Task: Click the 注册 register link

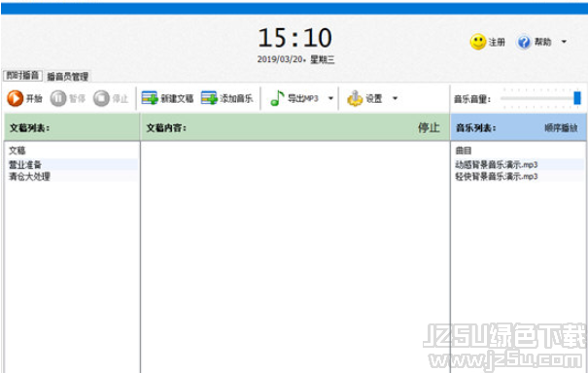Action: pyautogui.click(x=497, y=42)
